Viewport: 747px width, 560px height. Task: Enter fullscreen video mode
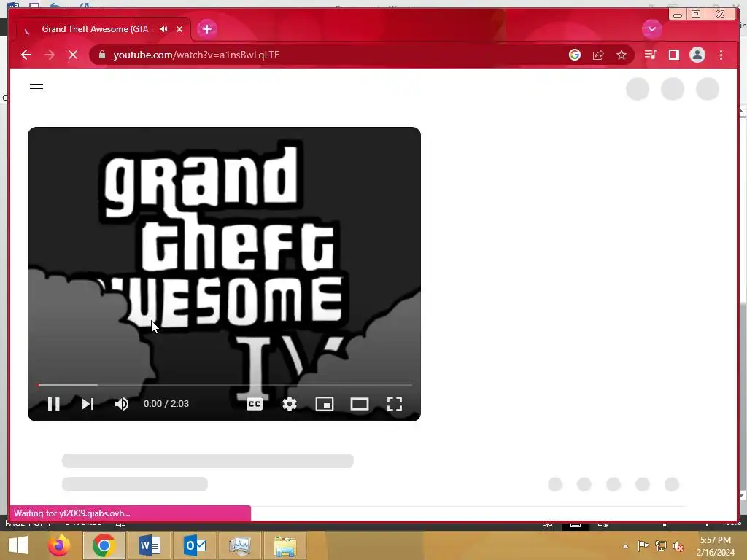point(395,404)
